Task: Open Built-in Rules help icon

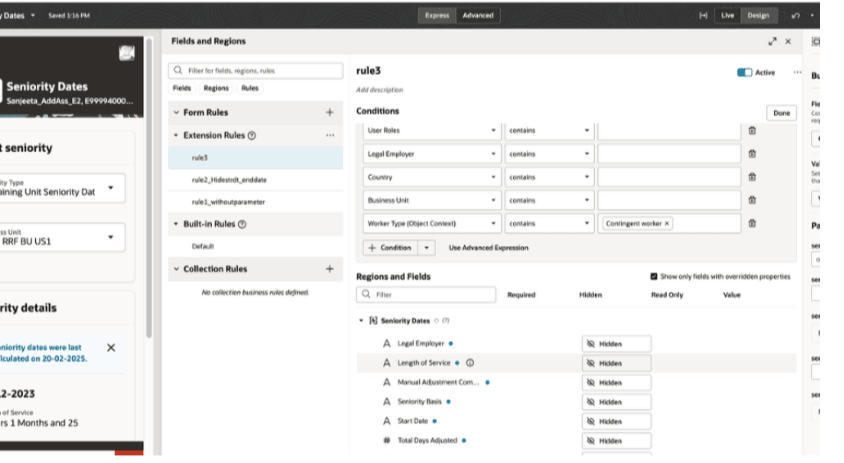Action: (x=242, y=224)
